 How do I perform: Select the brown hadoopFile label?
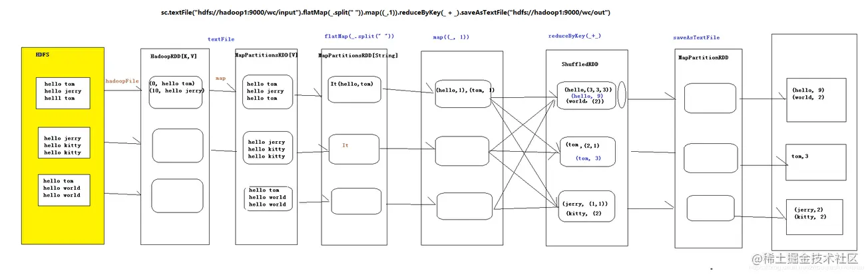(122, 81)
